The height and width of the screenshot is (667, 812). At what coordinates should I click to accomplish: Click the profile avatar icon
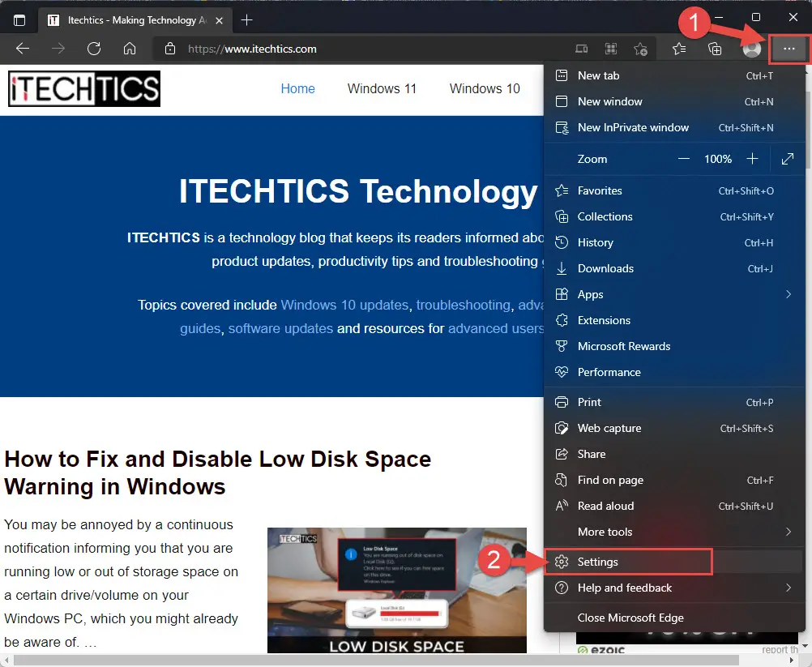751,49
